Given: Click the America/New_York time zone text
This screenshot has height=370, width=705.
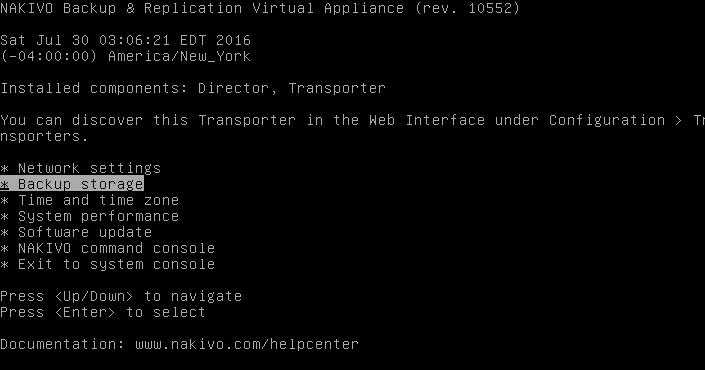Looking at the screenshot, I should click(x=179, y=56).
